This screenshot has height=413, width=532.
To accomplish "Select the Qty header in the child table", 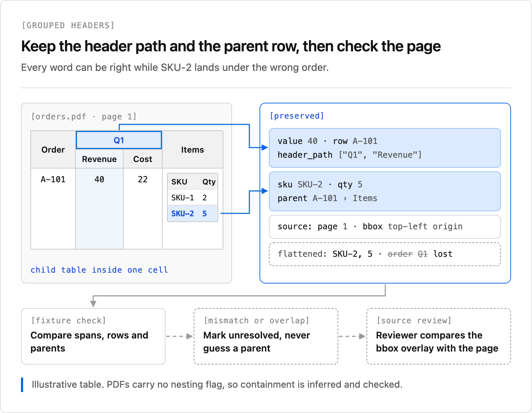I will click(209, 182).
